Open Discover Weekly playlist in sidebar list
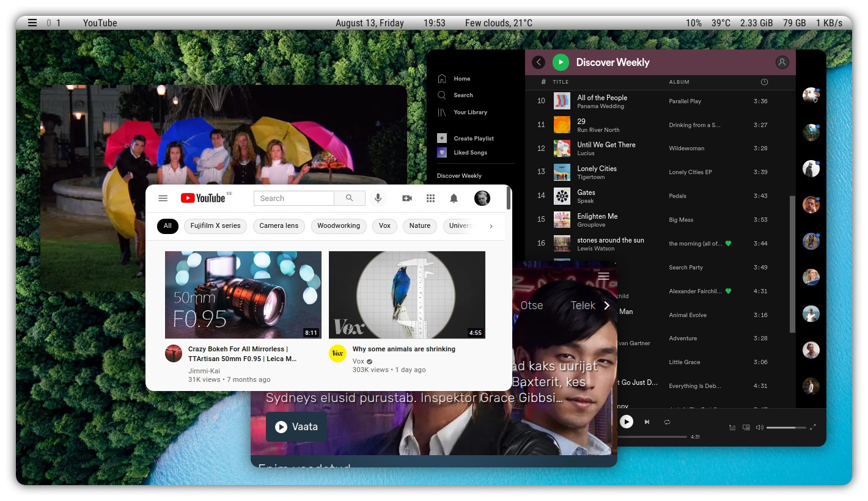 pos(459,176)
